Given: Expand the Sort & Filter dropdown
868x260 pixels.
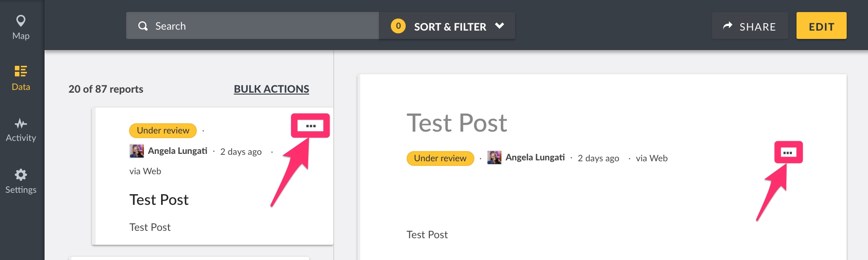Looking at the screenshot, I should pos(449,26).
